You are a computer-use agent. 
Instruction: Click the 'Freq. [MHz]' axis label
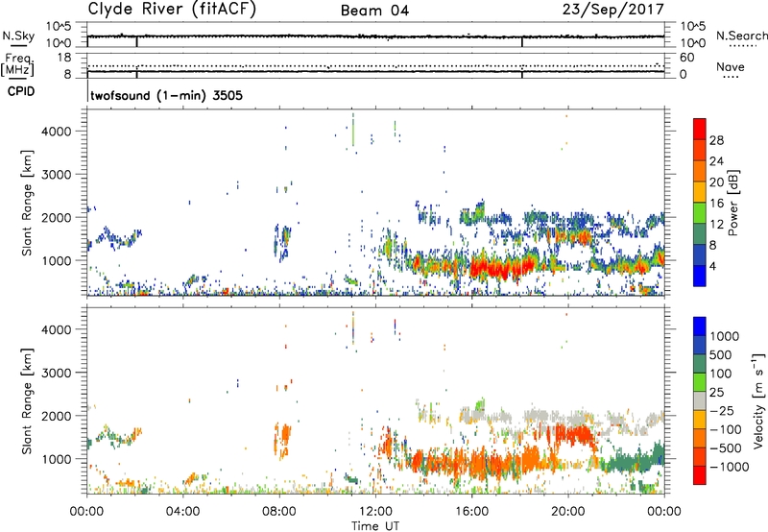click(x=17, y=64)
